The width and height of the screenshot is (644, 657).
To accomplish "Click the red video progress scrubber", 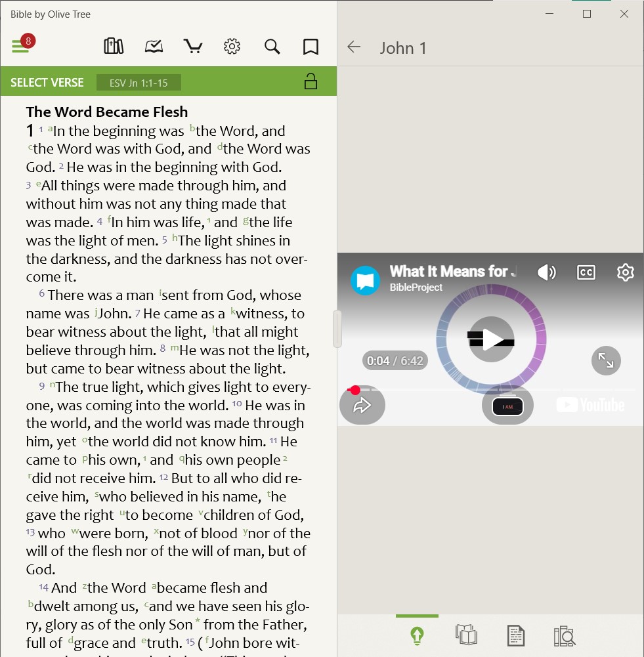I will (355, 390).
